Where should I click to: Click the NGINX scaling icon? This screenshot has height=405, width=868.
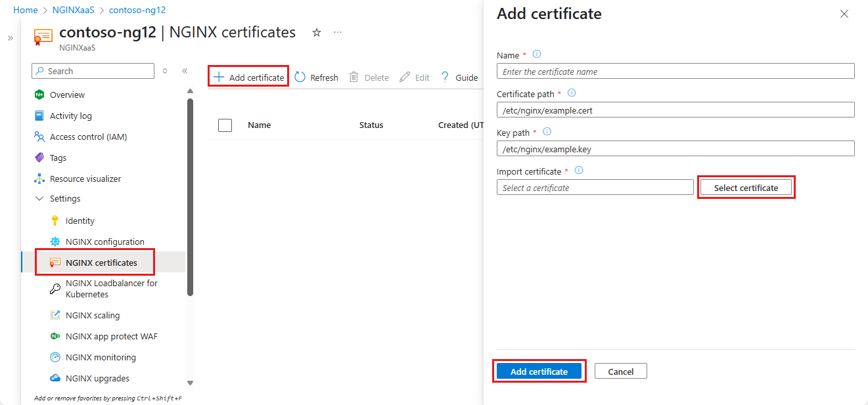click(55, 315)
